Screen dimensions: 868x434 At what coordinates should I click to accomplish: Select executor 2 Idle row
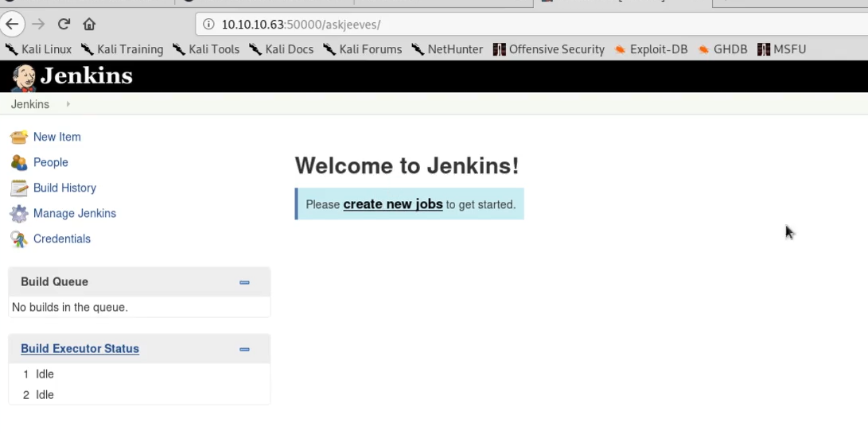point(139,395)
